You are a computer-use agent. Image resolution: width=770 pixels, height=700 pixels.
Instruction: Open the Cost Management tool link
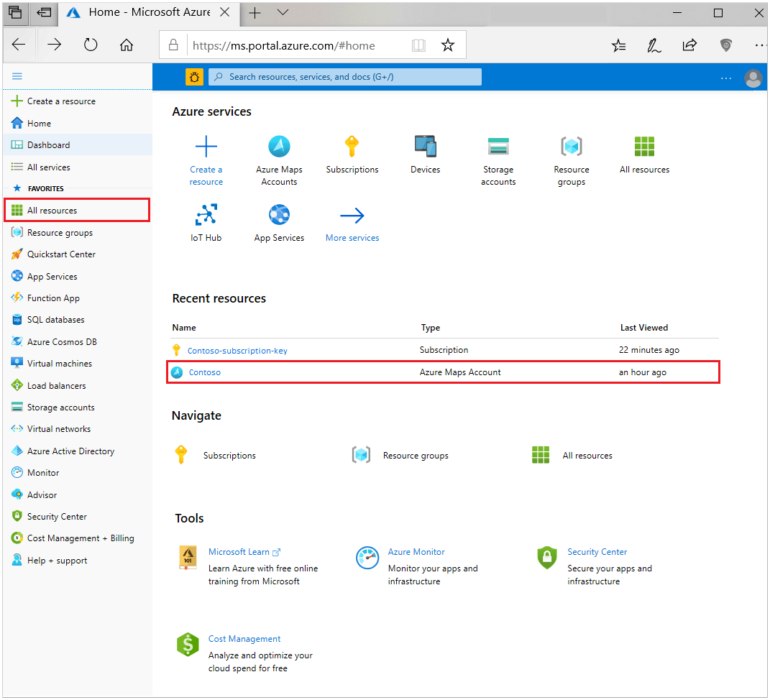244,639
